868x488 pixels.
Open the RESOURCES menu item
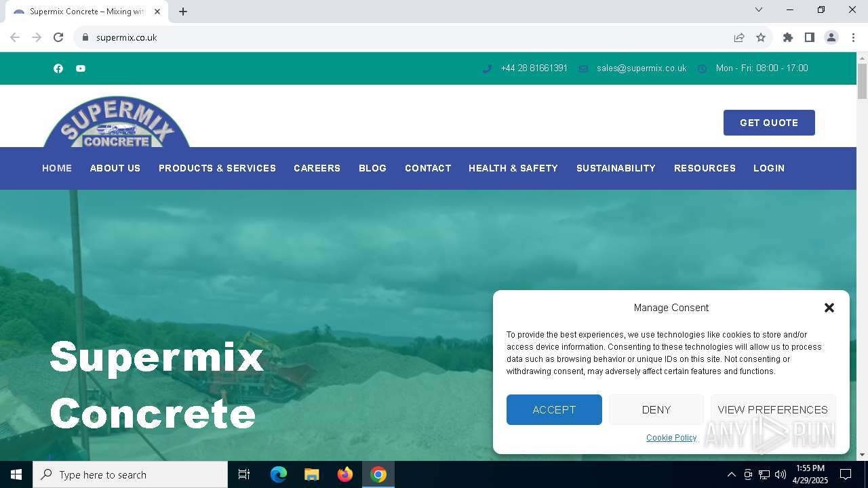(x=705, y=168)
